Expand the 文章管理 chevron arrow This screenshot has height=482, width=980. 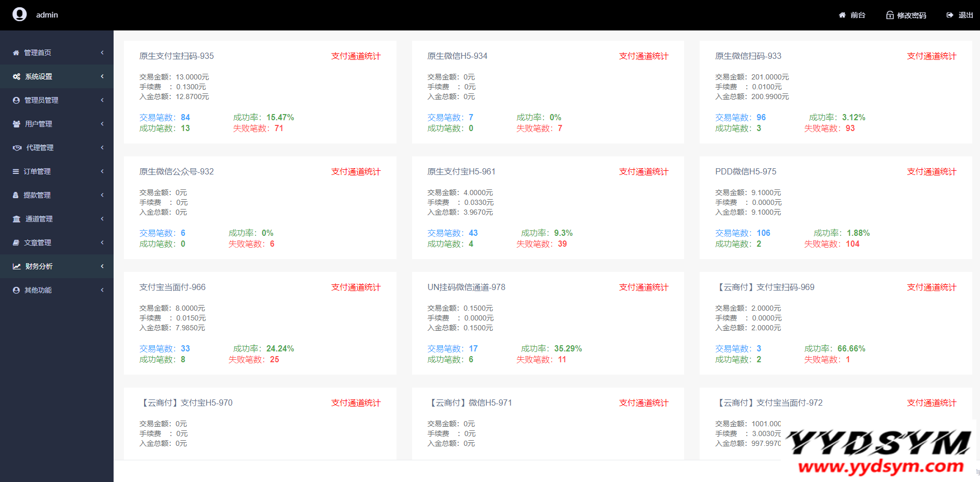(102, 243)
